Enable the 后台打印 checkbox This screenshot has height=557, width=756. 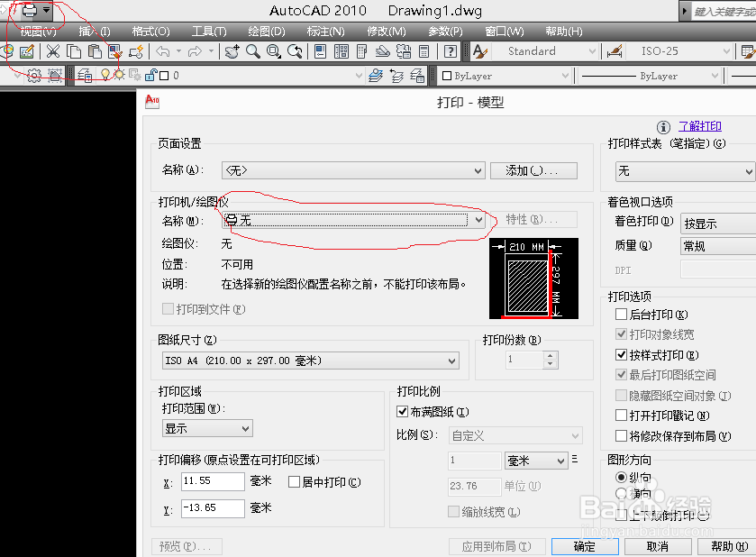tap(621, 314)
